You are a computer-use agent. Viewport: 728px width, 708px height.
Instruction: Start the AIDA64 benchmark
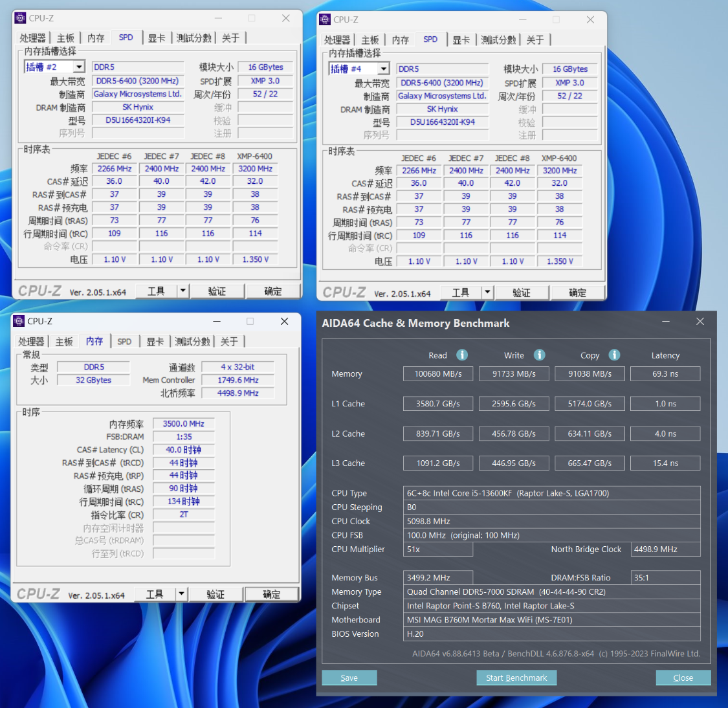tap(516, 678)
